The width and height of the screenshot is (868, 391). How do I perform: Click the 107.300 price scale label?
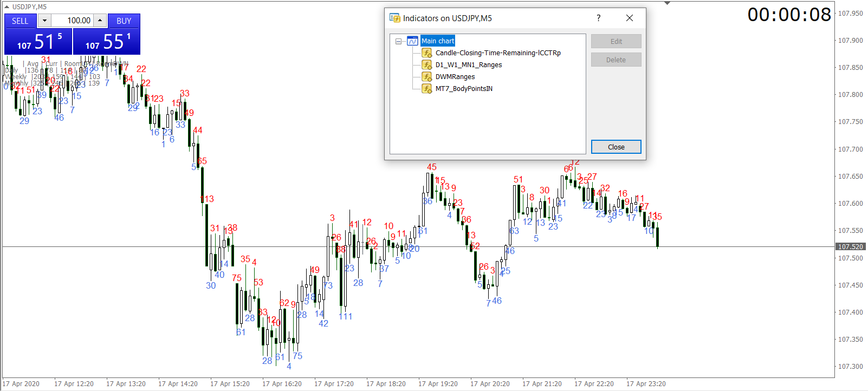[851, 367]
